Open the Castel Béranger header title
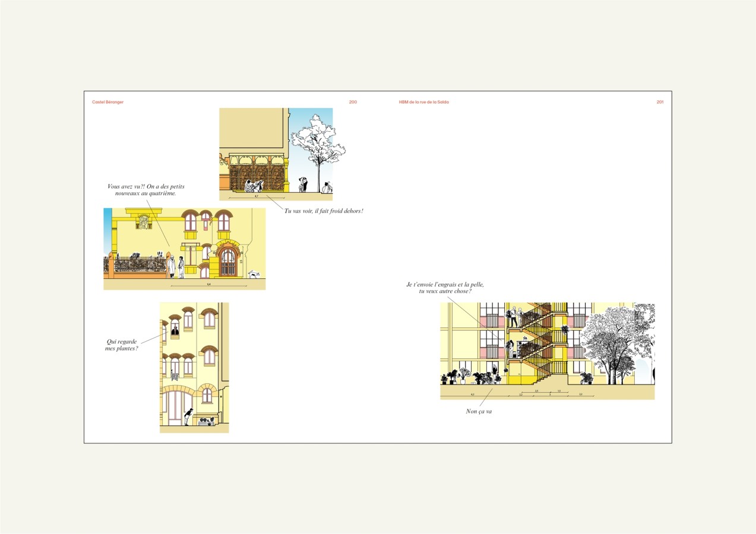756x534 pixels. pyautogui.click(x=107, y=102)
